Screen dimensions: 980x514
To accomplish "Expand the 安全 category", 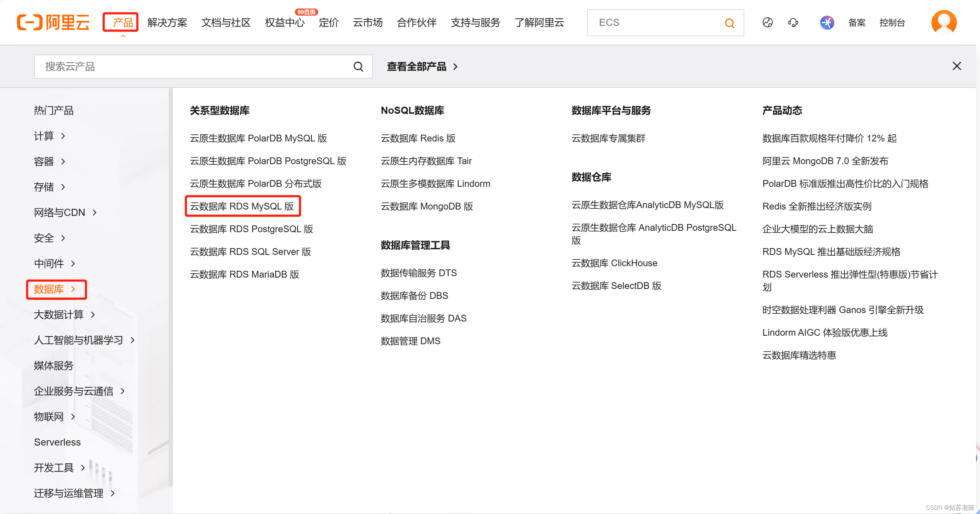I will [x=50, y=238].
